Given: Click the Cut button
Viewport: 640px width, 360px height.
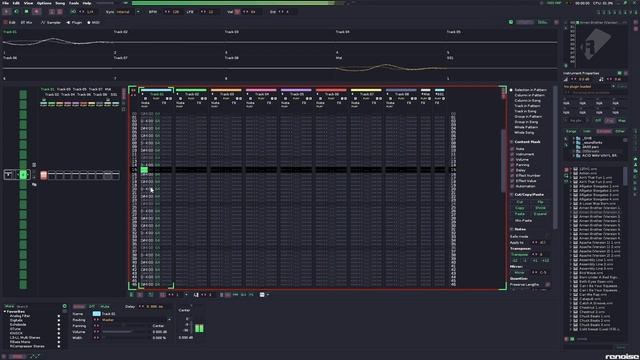Looking at the screenshot, I should click(x=520, y=202).
